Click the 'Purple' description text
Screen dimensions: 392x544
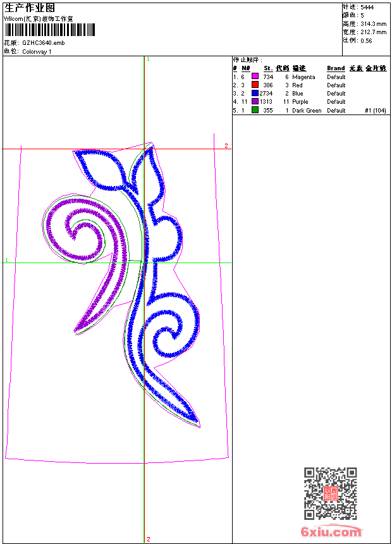coord(300,102)
